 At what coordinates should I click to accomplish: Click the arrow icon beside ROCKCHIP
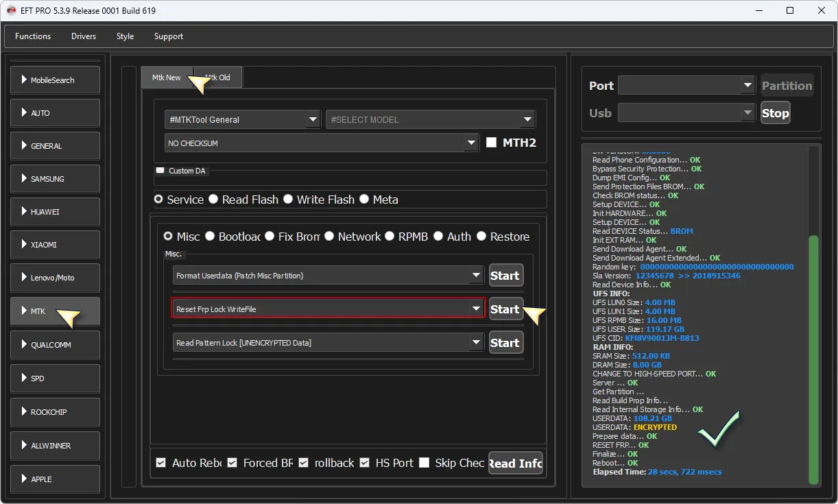(24, 412)
